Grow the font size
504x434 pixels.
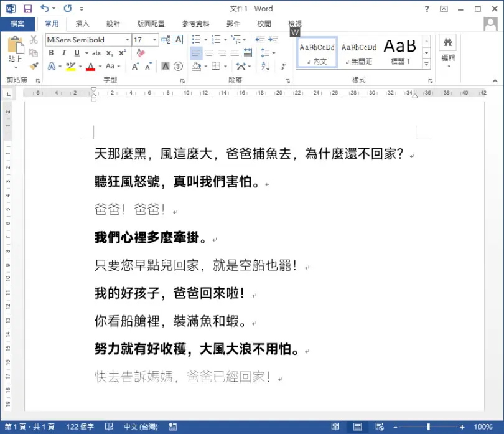(135, 66)
